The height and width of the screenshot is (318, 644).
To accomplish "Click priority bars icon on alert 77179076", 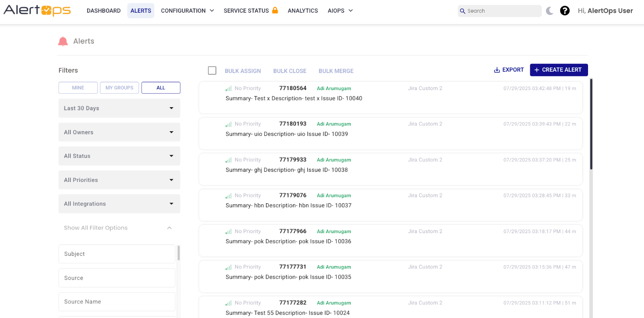I will [x=229, y=196].
